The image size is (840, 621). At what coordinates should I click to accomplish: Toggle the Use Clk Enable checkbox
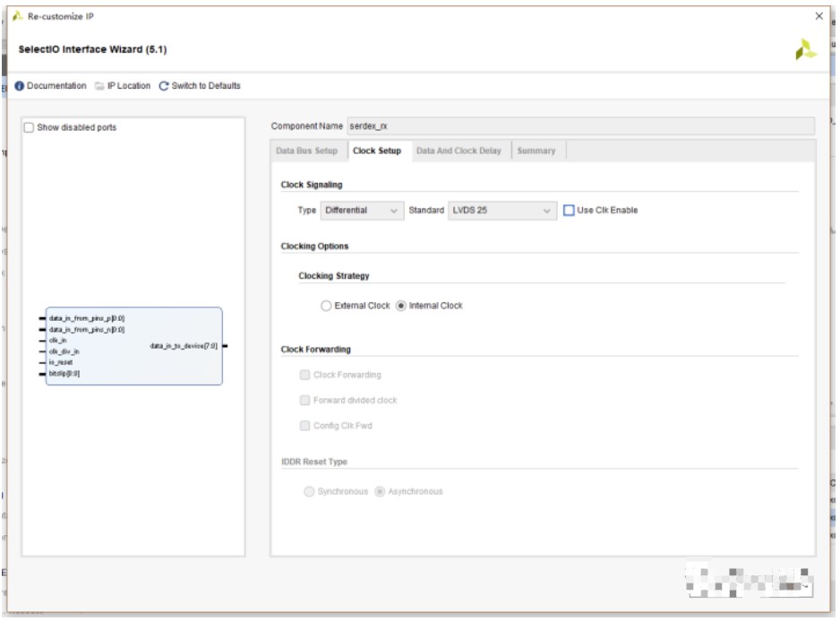tap(569, 211)
